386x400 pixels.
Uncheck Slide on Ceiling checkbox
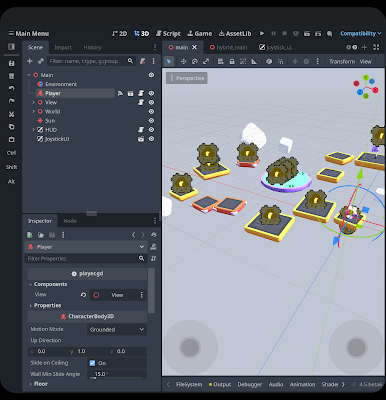tap(92, 363)
